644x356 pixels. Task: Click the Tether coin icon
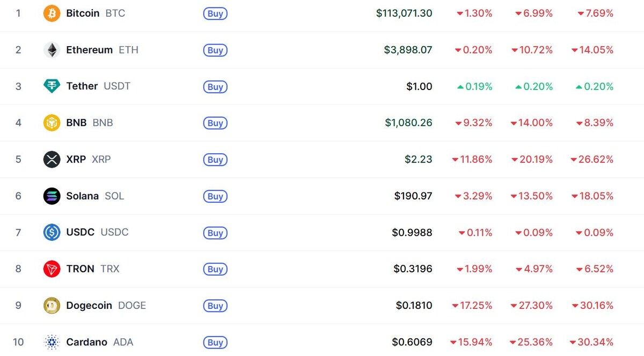52,86
